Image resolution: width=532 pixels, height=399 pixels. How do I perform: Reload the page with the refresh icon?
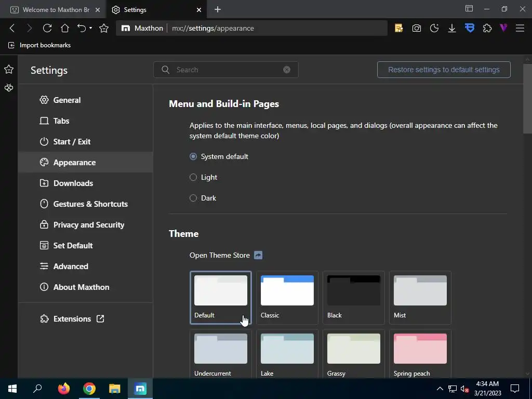[x=47, y=28]
